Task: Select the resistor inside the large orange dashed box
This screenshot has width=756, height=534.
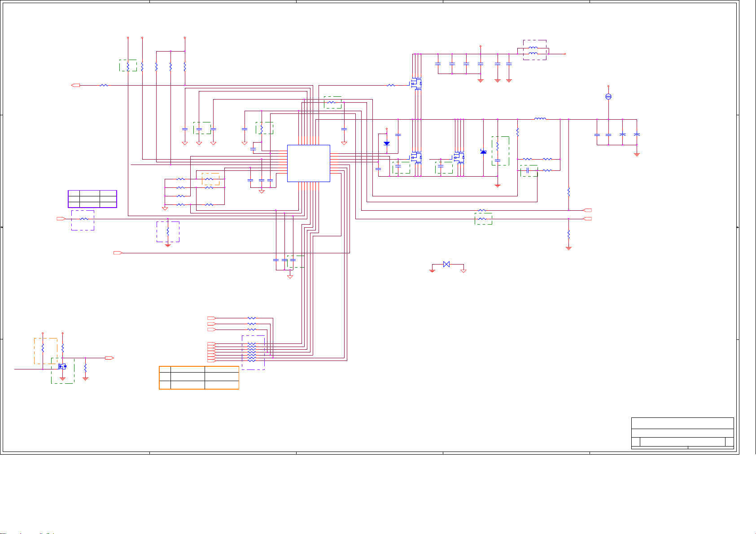Action: point(43,348)
